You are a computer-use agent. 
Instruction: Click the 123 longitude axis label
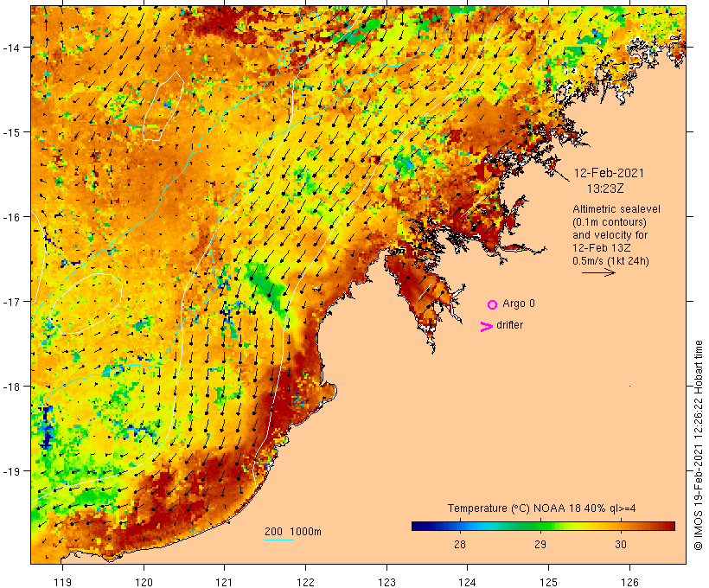pyautogui.click(x=386, y=582)
